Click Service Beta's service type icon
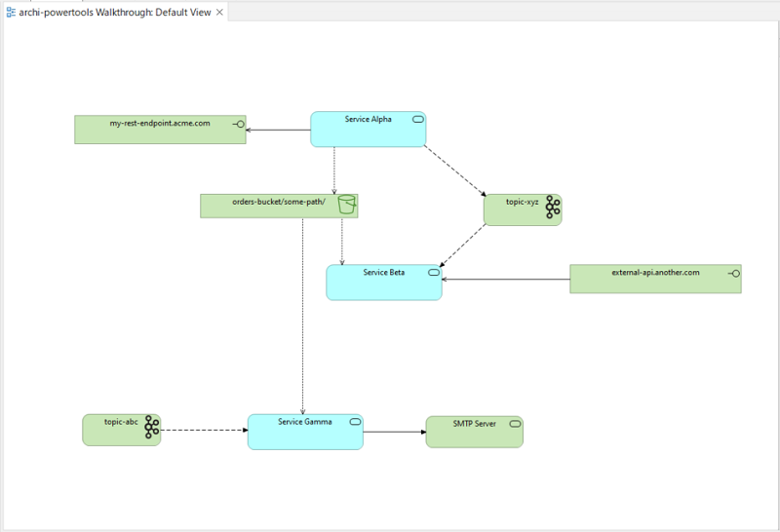 pyautogui.click(x=434, y=273)
